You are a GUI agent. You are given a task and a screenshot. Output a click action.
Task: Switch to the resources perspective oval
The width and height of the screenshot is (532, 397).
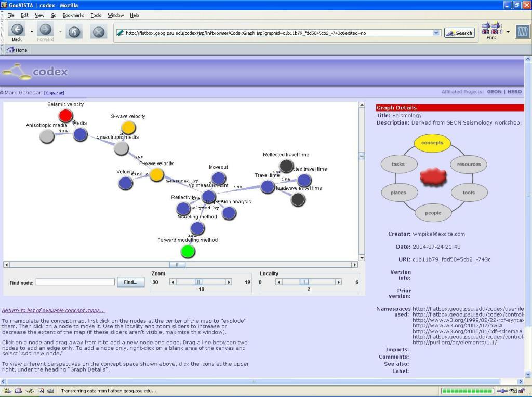469,164
